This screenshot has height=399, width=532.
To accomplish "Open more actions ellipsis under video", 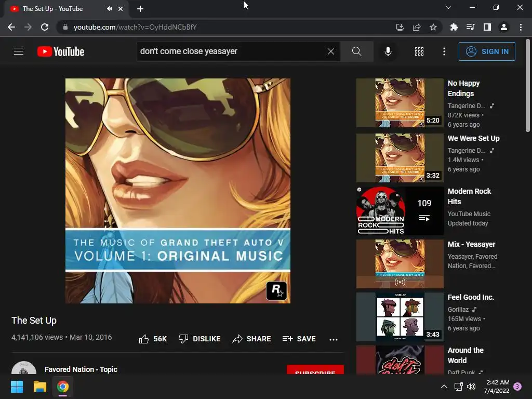I will [334, 339].
